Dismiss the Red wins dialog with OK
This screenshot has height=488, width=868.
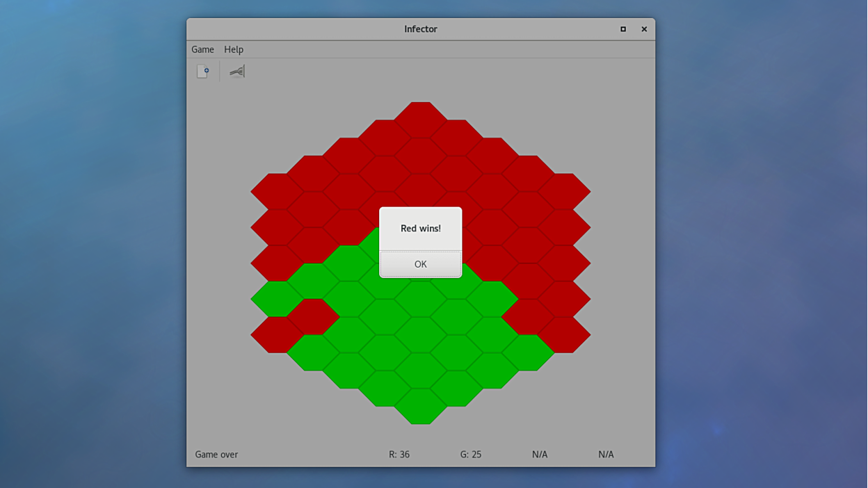pos(420,264)
